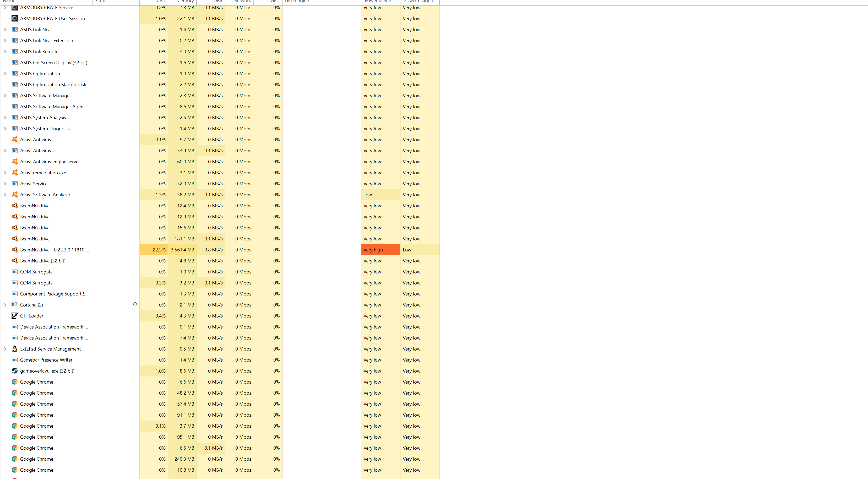The height and width of the screenshot is (479, 868).
Task: Expand the Avast Antivirus row using 33.9 MB
Action: coord(5,151)
